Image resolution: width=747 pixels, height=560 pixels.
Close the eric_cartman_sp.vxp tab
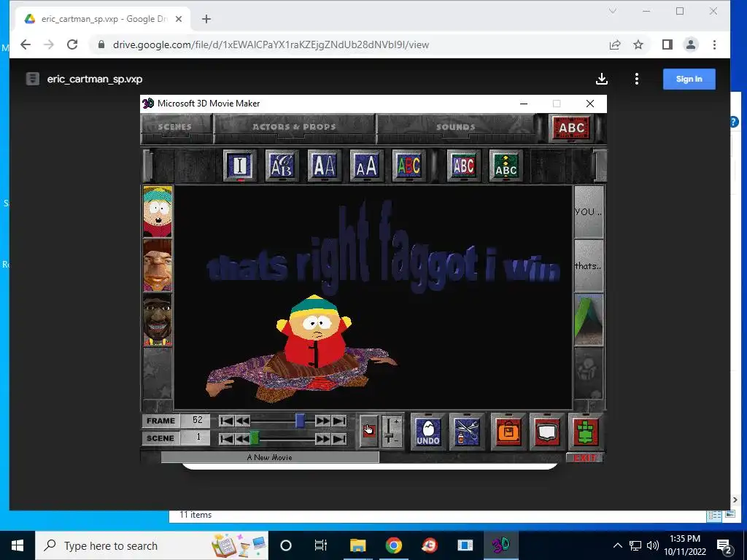tap(179, 19)
